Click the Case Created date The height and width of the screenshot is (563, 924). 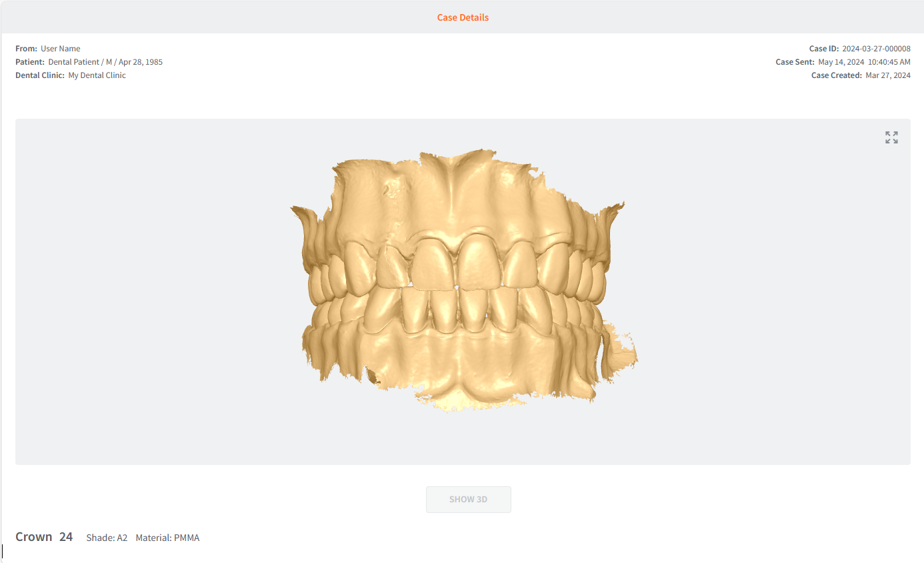[888, 75]
